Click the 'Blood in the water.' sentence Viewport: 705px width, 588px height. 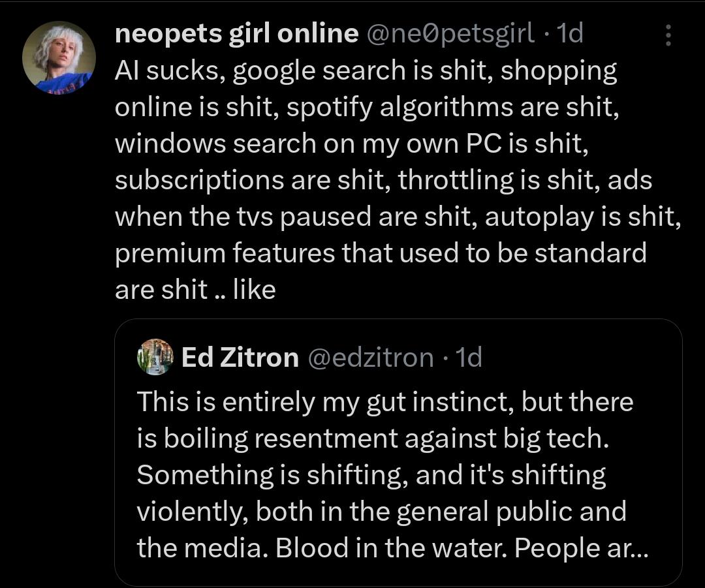(x=390, y=548)
